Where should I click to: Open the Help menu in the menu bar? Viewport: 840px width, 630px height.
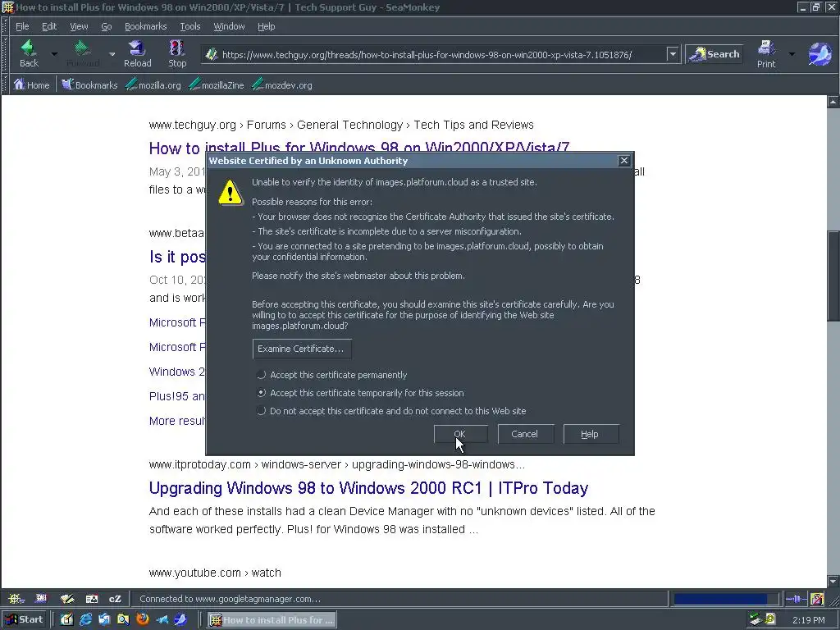pos(267,26)
